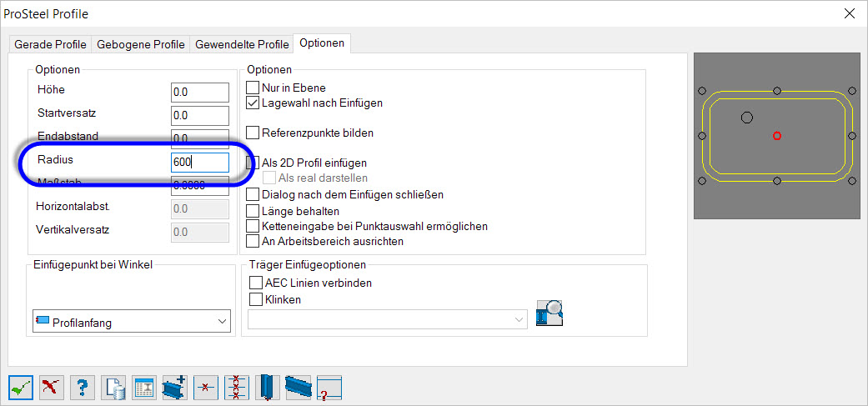Open help with the blue question mark icon
Image resolution: width=868 pixels, height=406 pixels.
83,387
